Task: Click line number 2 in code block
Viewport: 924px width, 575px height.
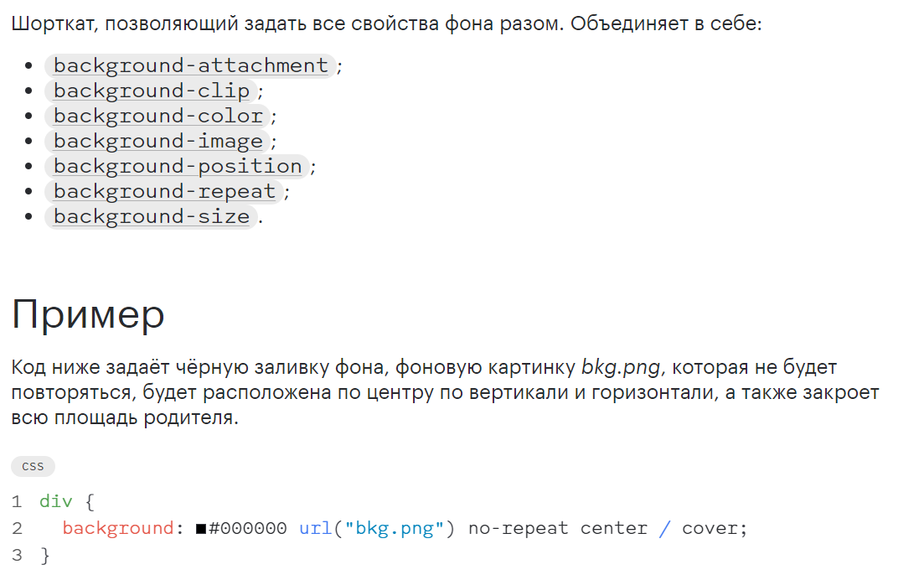Action: 17,528
